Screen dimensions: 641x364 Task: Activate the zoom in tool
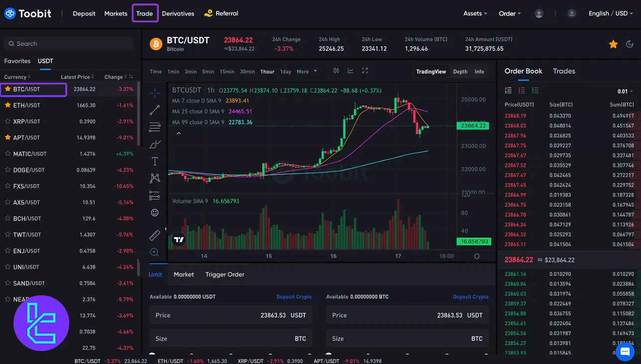click(x=155, y=252)
